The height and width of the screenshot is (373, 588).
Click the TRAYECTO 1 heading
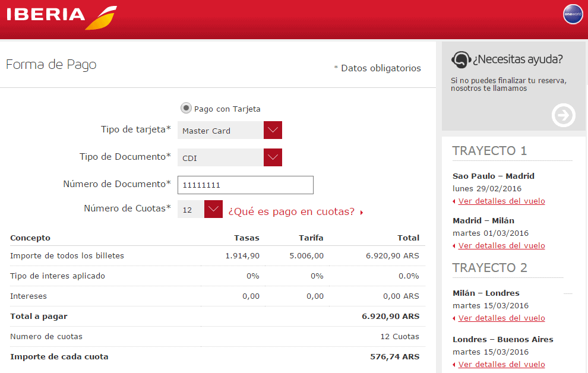489,151
